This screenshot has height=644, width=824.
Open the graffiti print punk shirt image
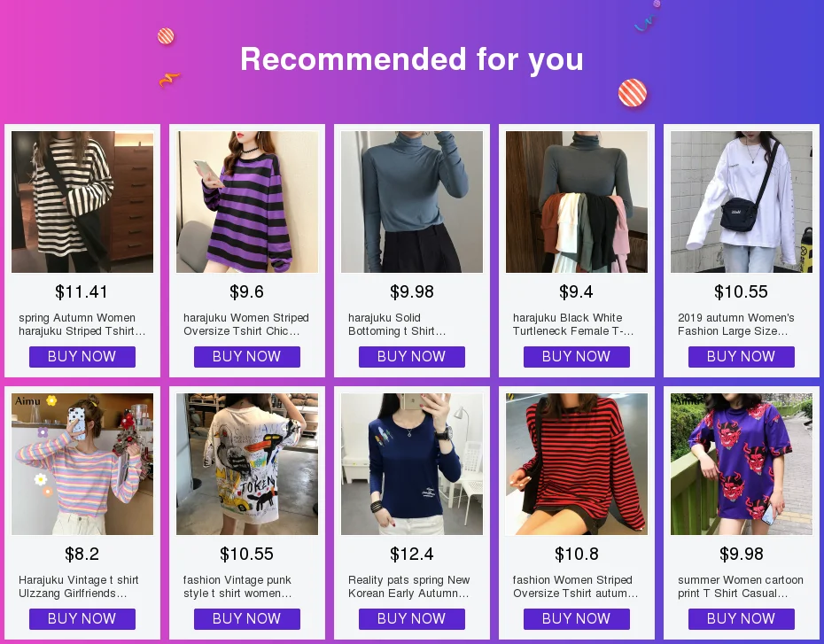coord(247,464)
